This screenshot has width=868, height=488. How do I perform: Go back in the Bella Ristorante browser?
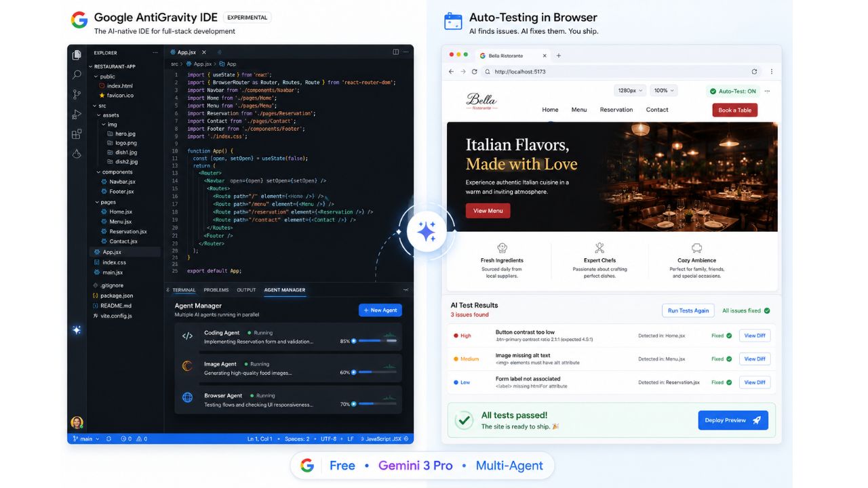pyautogui.click(x=452, y=72)
